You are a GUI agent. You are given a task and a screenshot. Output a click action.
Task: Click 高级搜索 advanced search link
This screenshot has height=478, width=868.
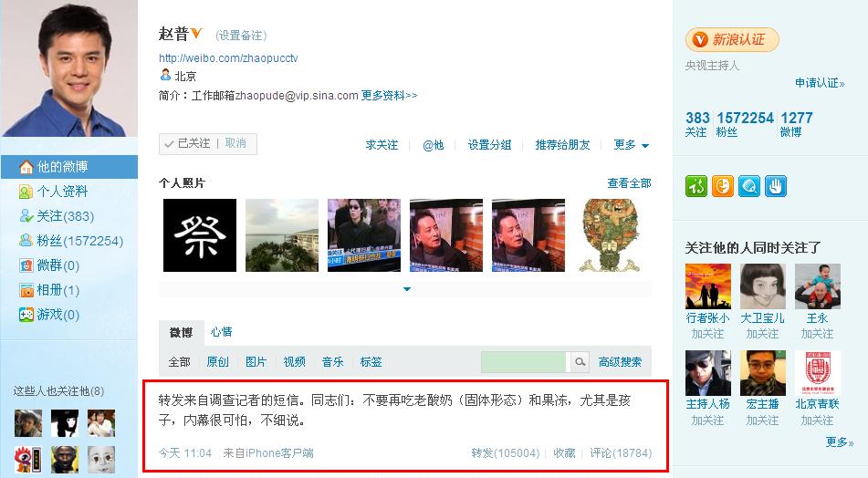[620, 362]
